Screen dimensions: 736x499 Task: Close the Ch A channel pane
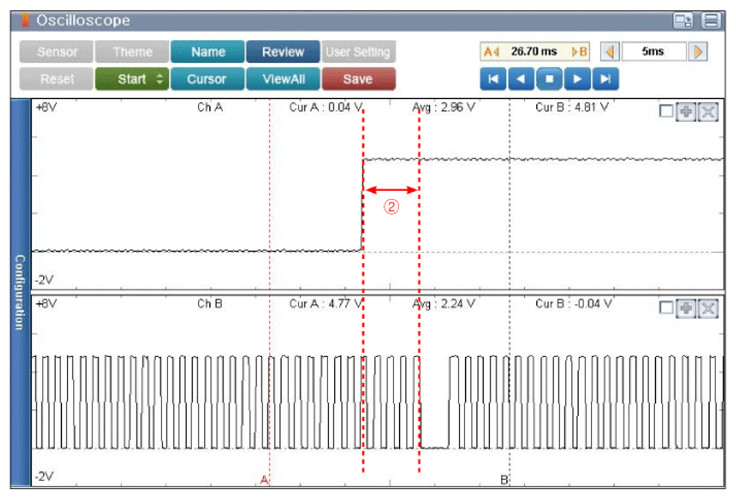click(708, 112)
